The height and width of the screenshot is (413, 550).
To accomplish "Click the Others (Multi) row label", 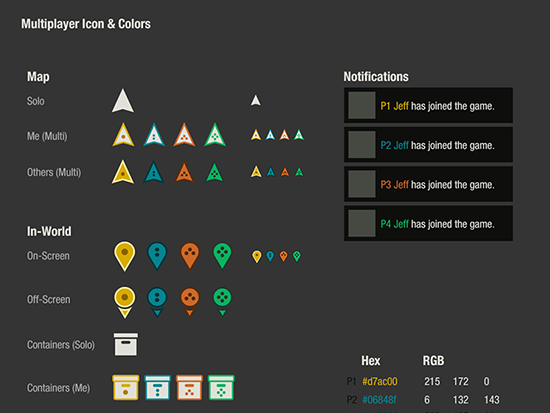I will (54, 172).
